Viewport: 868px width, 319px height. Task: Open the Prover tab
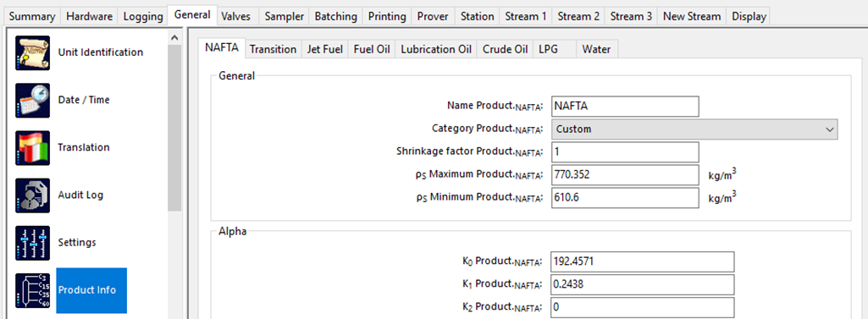coord(434,17)
